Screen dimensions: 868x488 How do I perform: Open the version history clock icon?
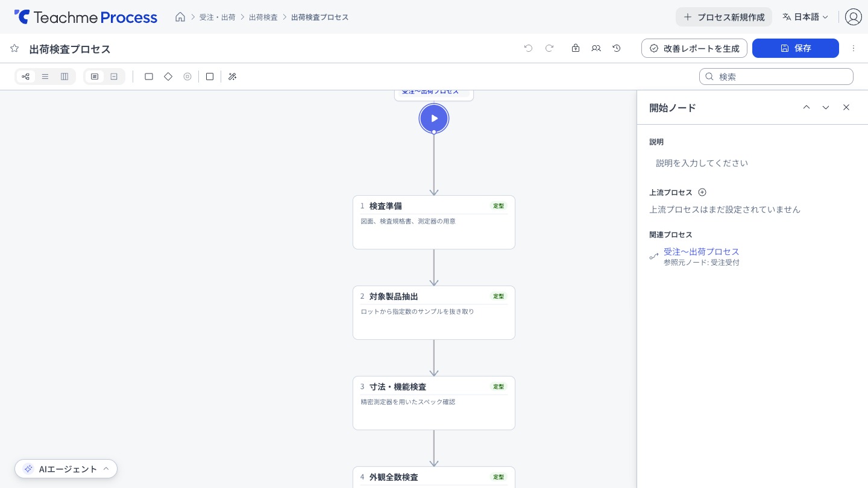click(x=617, y=48)
